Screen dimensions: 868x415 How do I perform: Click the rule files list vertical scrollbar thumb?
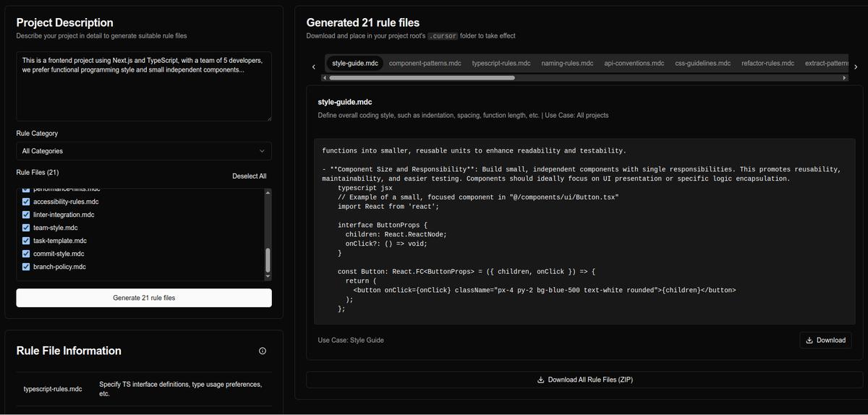pos(268,260)
